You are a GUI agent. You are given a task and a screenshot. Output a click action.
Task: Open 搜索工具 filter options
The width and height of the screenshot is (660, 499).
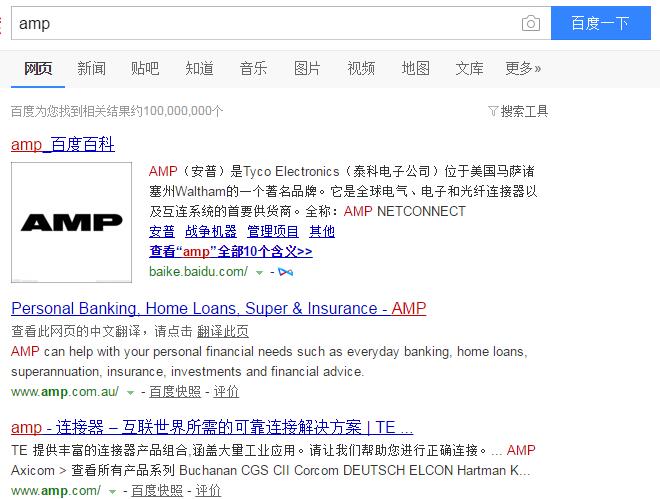pyautogui.click(x=524, y=111)
